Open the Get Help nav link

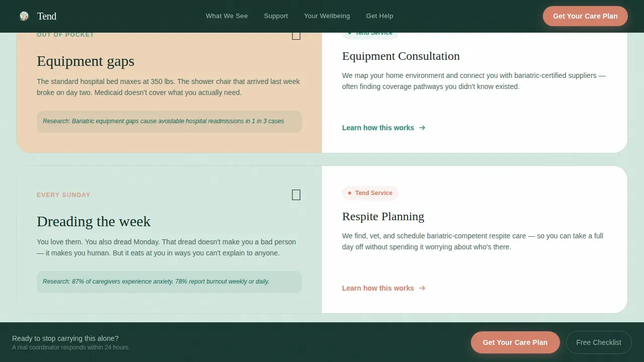pos(380,16)
